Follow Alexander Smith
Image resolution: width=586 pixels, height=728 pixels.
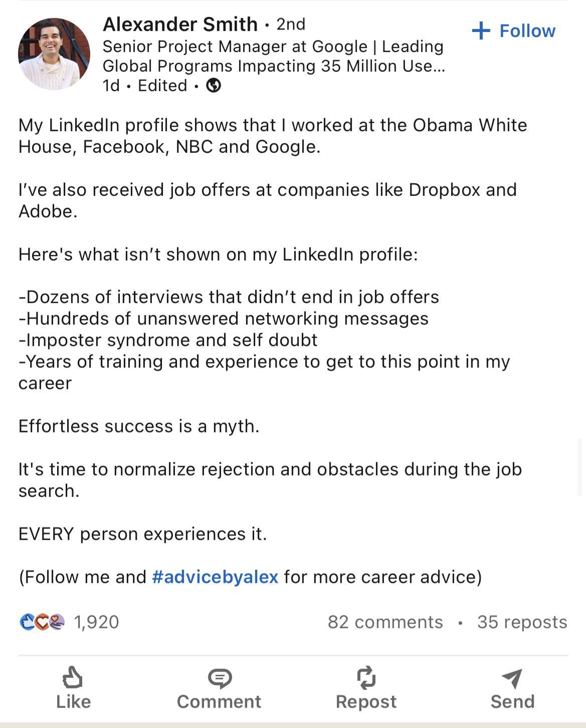[x=514, y=31]
